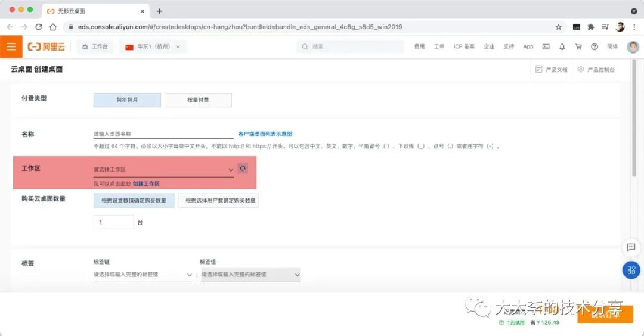Viewport: 644px width, 336px height.
Task: Click the desktop quantity field
Action: click(114, 222)
